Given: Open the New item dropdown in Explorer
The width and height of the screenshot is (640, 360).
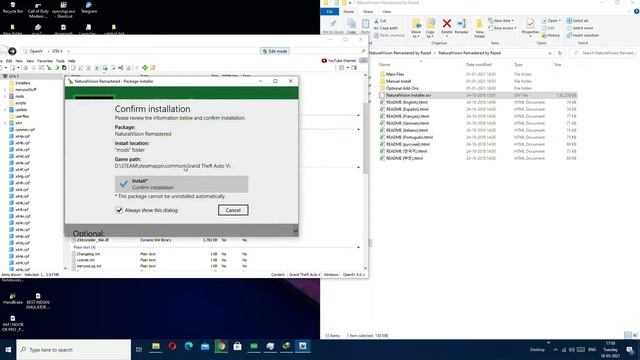Looking at the screenshot, I should pos(501,20).
